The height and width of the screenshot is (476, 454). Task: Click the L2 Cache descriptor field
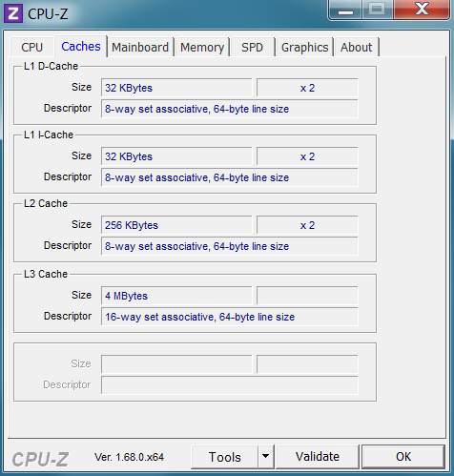(230, 246)
